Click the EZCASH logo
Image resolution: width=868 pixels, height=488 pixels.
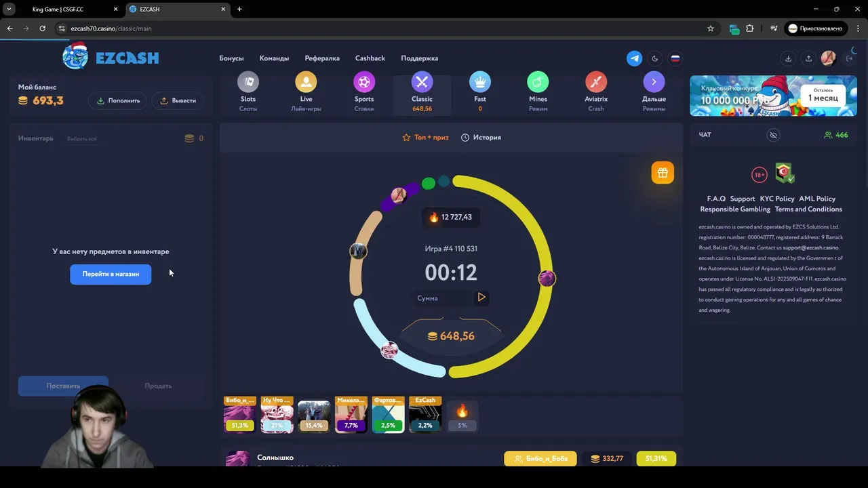[111, 57]
